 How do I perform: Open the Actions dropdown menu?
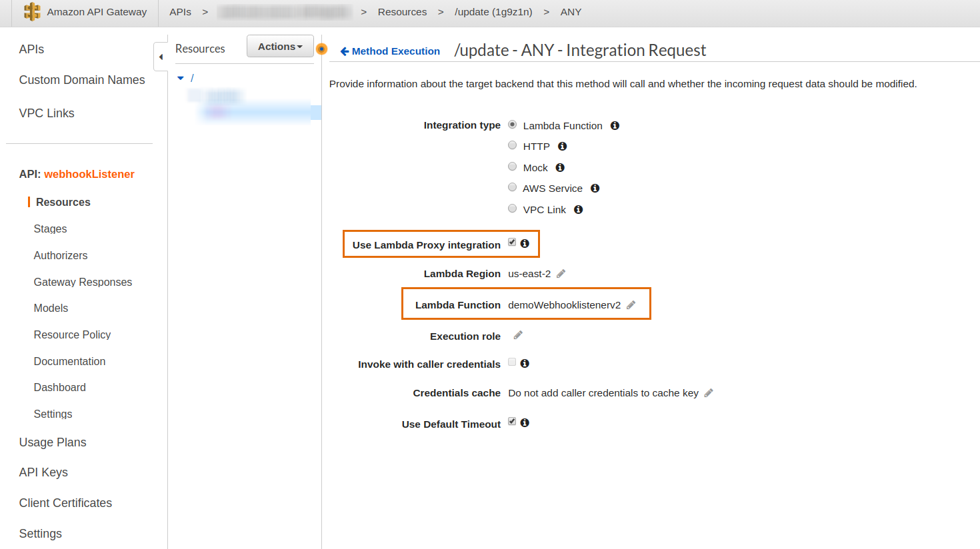coord(280,47)
